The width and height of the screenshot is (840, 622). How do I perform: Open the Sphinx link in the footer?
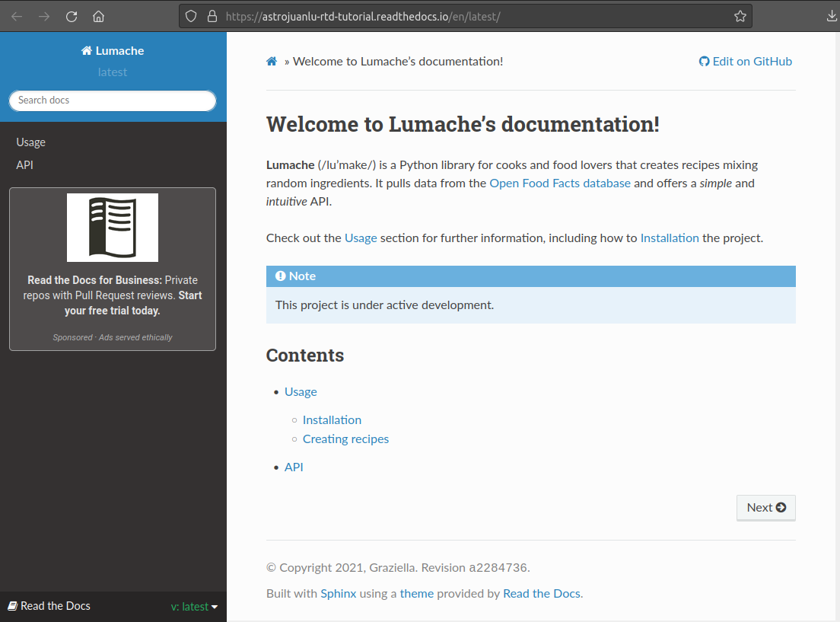point(338,593)
